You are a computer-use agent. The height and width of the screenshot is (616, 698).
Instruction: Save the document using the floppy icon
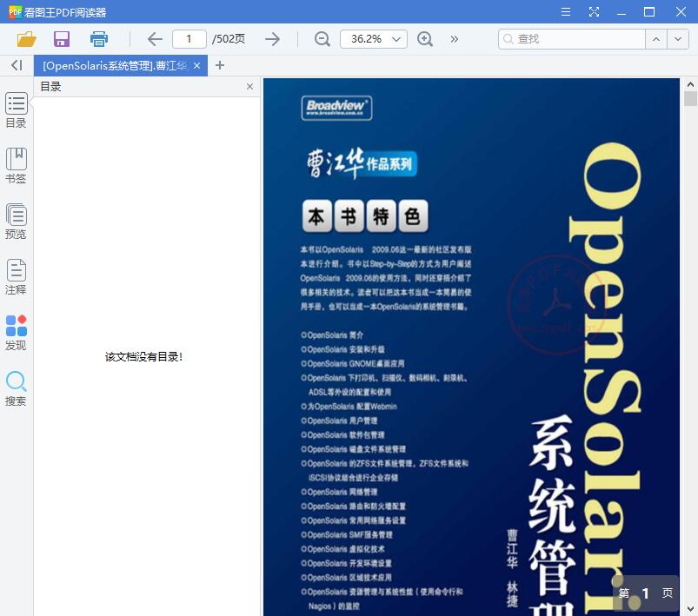pos(62,39)
